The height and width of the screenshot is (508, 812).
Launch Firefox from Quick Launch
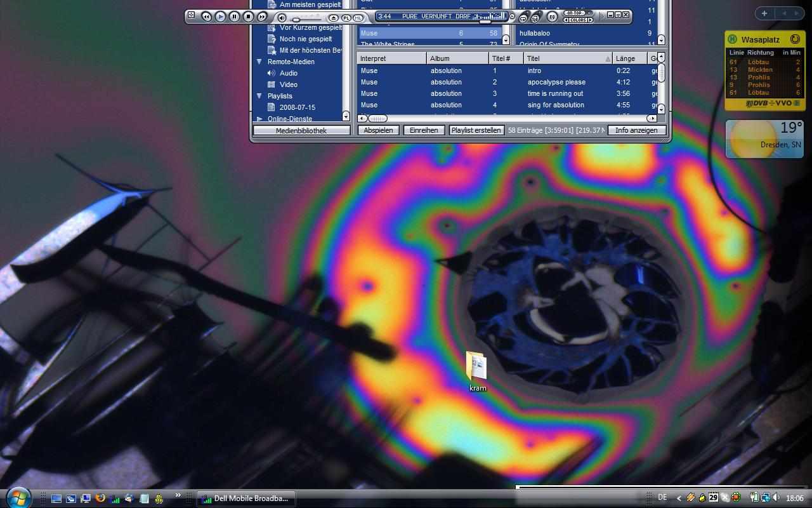click(100, 498)
